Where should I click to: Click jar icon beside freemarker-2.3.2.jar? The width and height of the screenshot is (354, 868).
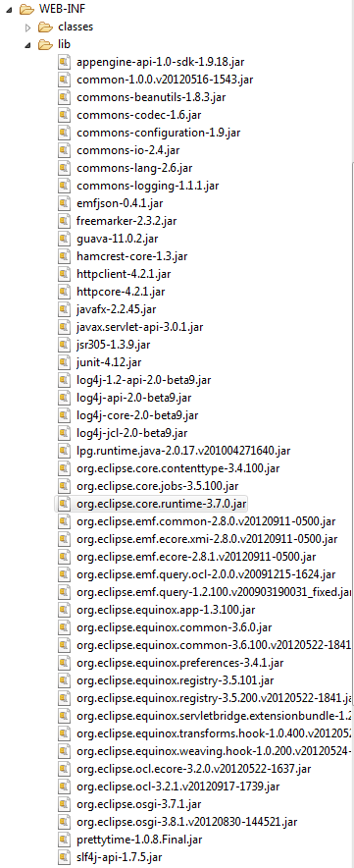(64, 221)
